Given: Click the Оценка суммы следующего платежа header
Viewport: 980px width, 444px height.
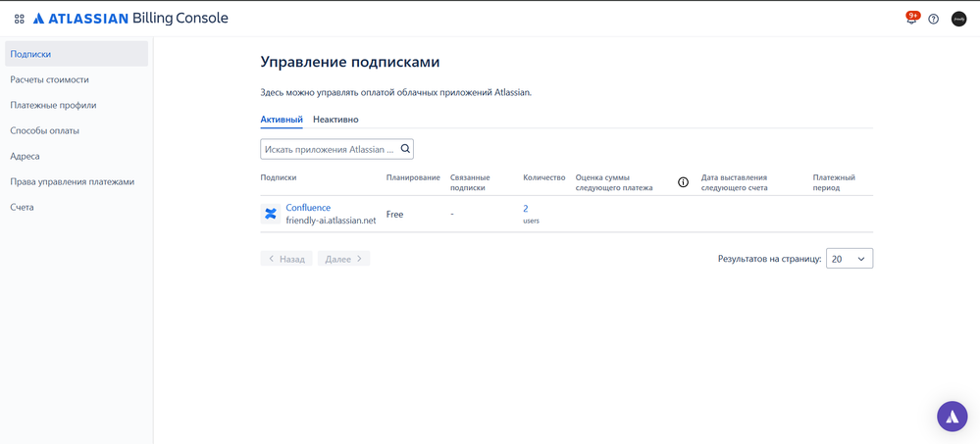Looking at the screenshot, I should [x=614, y=182].
